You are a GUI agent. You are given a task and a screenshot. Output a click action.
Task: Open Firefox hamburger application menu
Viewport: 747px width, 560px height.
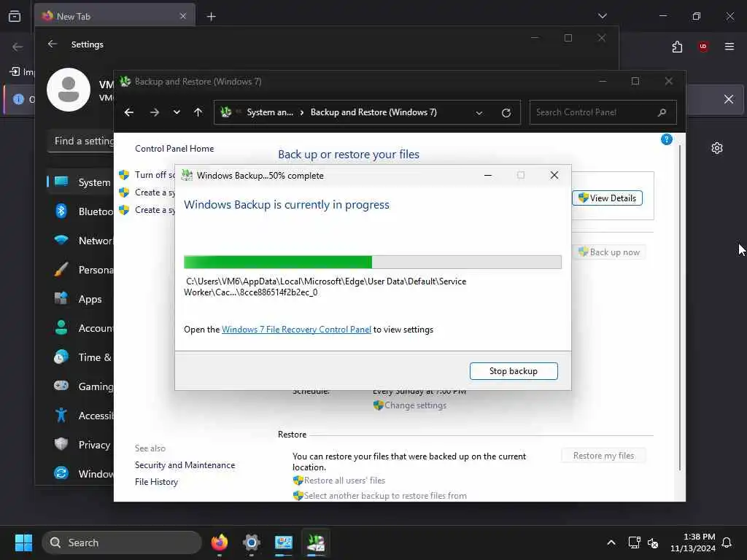(729, 47)
